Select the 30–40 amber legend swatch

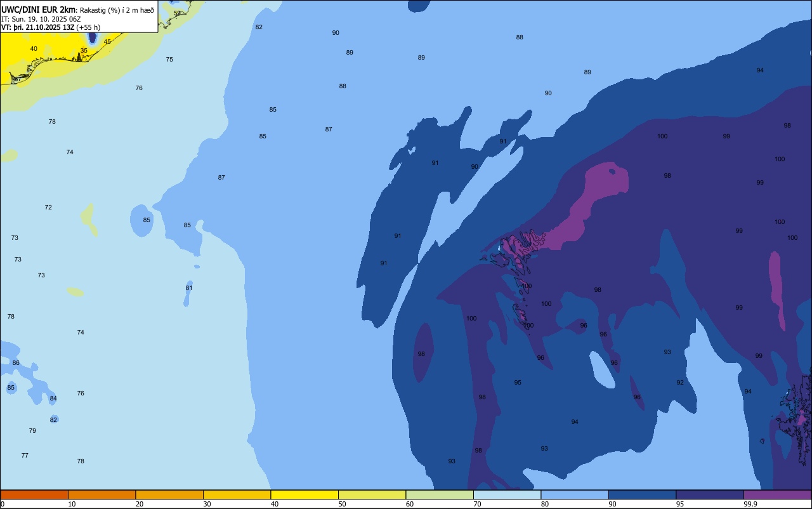point(237,494)
